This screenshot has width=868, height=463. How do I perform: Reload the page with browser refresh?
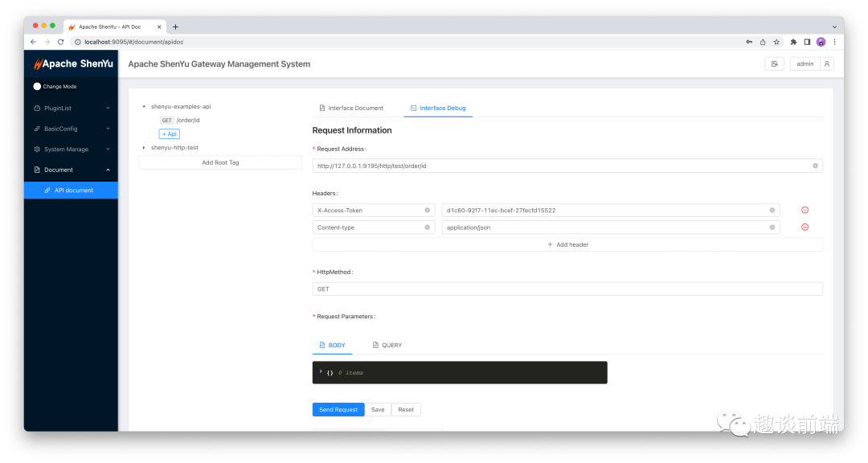click(x=60, y=42)
